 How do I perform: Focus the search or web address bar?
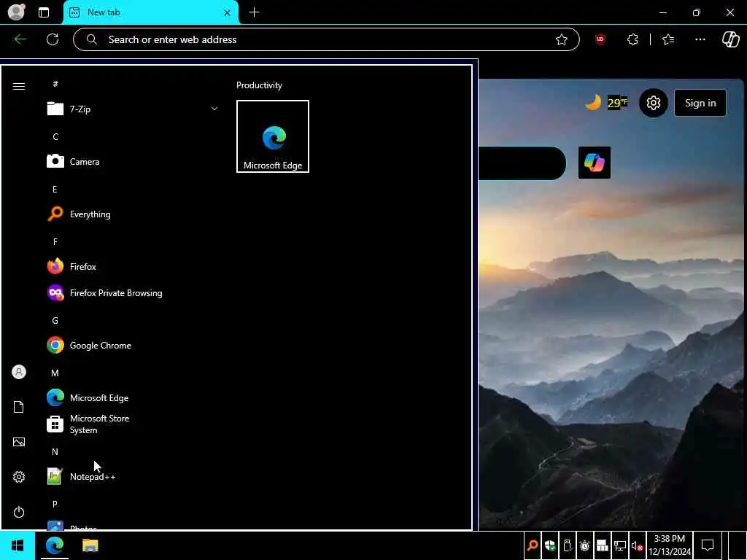click(x=326, y=39)
